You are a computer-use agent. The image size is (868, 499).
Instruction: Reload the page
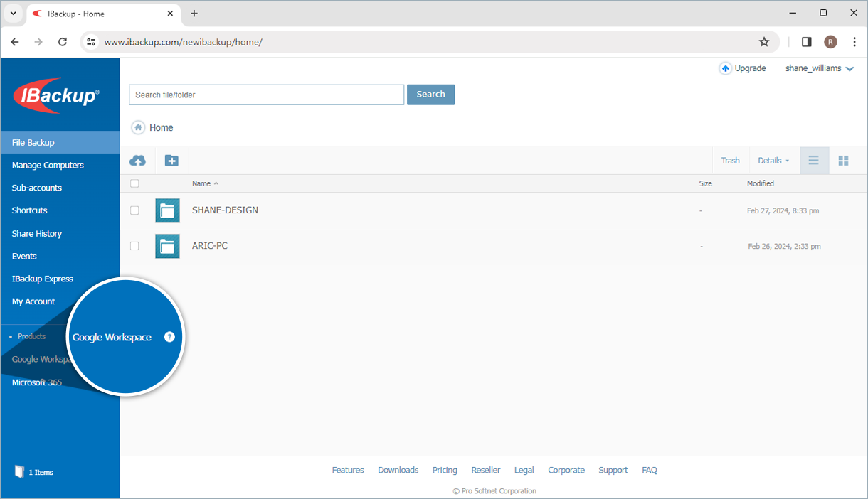click(63, 42)
